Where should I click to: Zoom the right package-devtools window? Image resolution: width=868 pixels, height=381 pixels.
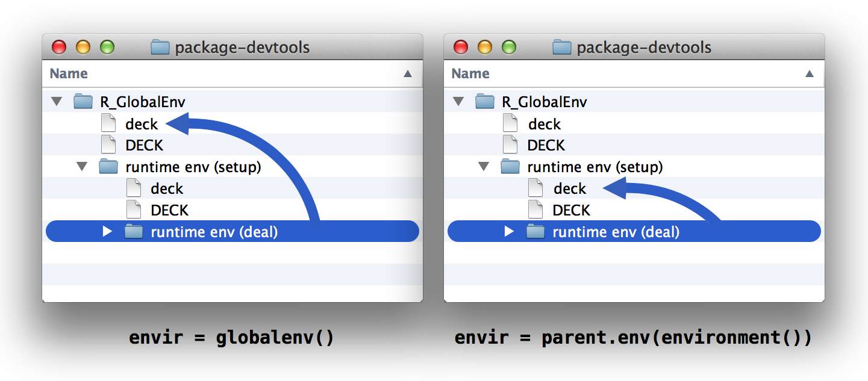[x=509, y=47]
